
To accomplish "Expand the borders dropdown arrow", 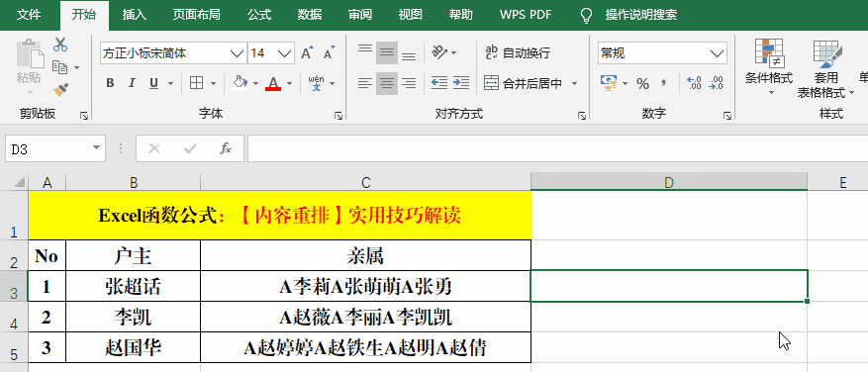I will pos(213,83).
